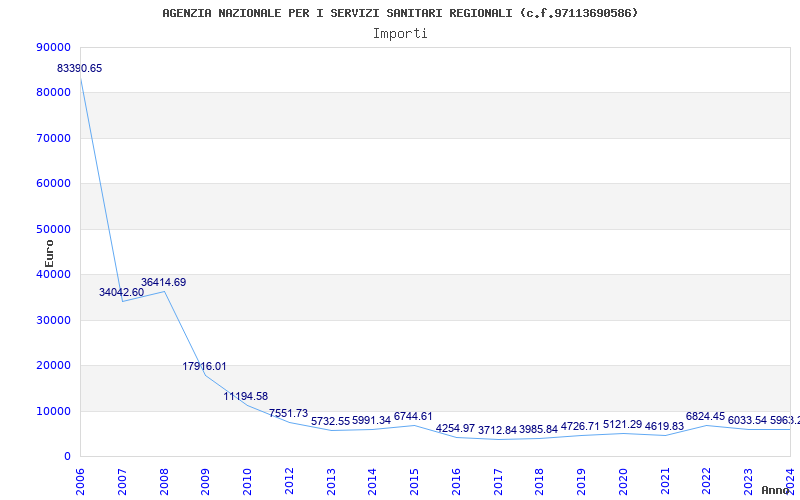Select the 2006 x-axis year label

(80, 482)
